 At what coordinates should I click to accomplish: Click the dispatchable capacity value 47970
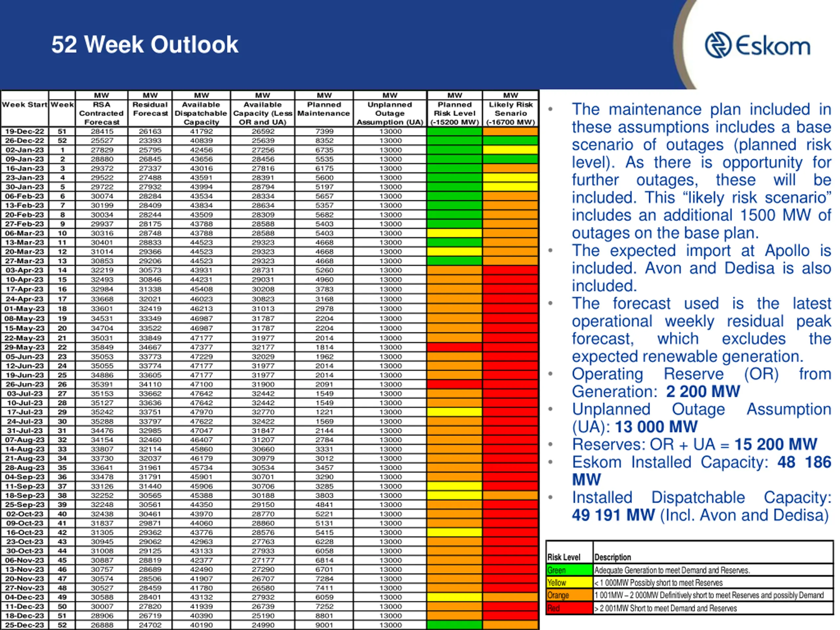(x=201, y=412)
